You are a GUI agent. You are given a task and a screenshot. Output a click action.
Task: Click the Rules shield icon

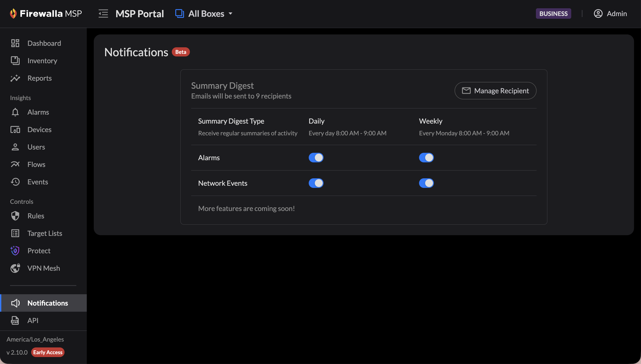(x=15, y=216)
